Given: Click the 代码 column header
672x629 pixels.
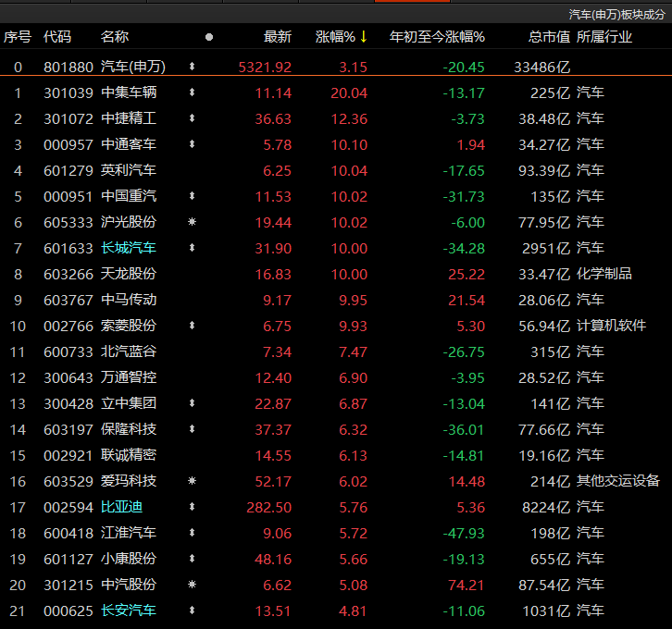Looking at the screenshot, I should coord(57,37).
